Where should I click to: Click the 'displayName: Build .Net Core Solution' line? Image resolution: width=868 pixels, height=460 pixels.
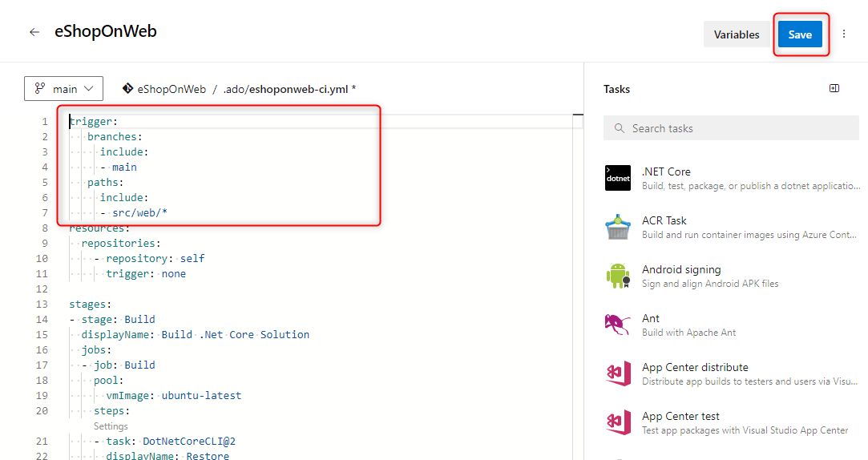click(x=196, y=334)
